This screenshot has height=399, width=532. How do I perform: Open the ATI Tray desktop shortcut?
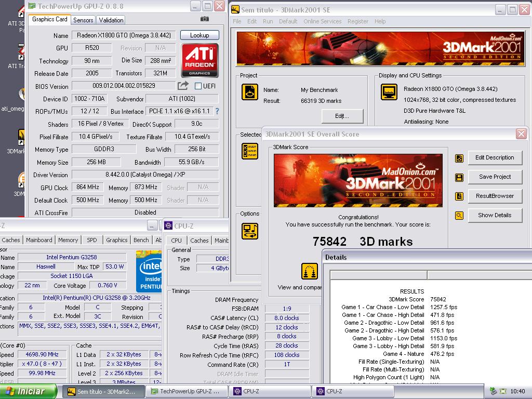21,51
